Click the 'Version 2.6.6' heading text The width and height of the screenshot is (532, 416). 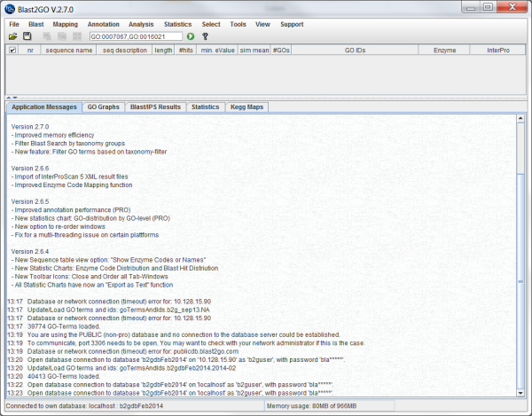[x=30, y=169]
